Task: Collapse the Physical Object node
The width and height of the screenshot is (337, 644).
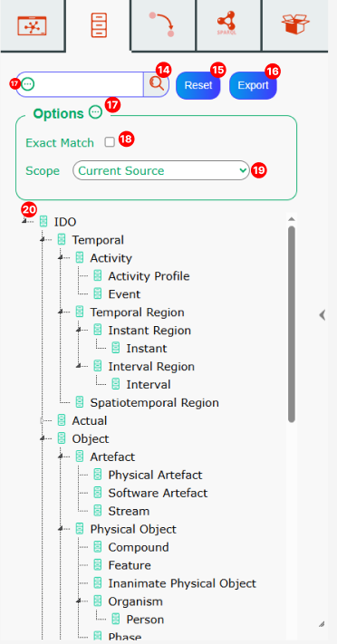Action: (61, 529)
